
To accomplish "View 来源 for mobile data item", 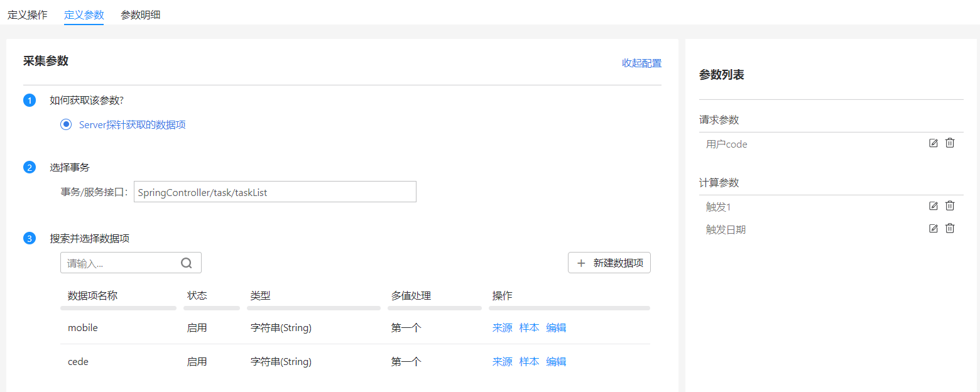I will 502,327.
